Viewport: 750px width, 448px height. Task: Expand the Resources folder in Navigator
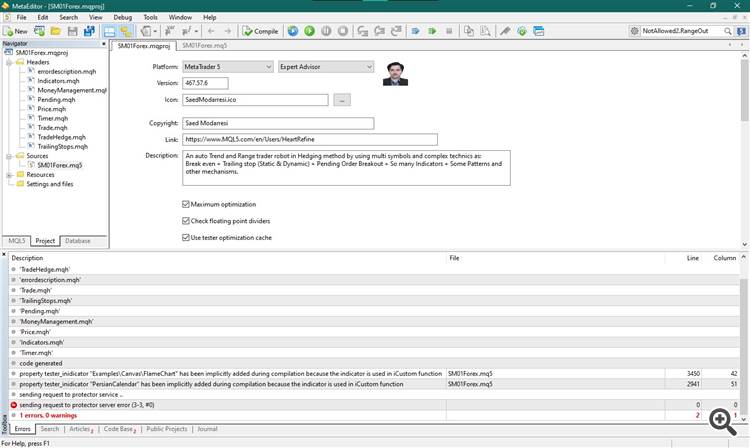coord(9,175)
